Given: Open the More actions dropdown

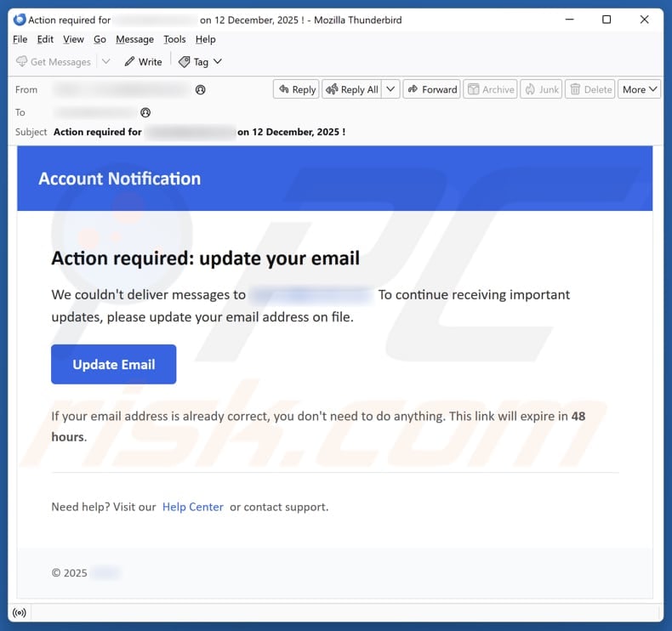Looking at the screenshot, I should tap(639, 89).
